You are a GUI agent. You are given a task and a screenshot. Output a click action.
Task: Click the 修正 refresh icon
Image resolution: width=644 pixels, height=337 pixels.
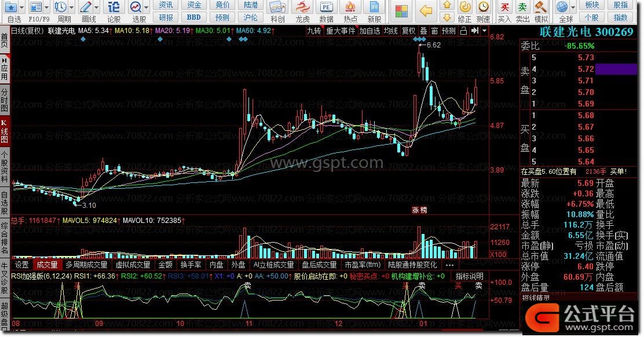click(465, 7)
